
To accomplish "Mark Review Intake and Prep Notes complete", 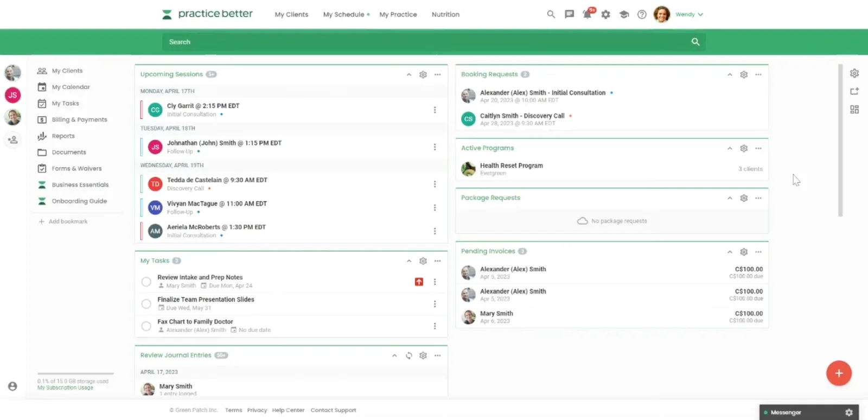I will [x=146, y=282].
